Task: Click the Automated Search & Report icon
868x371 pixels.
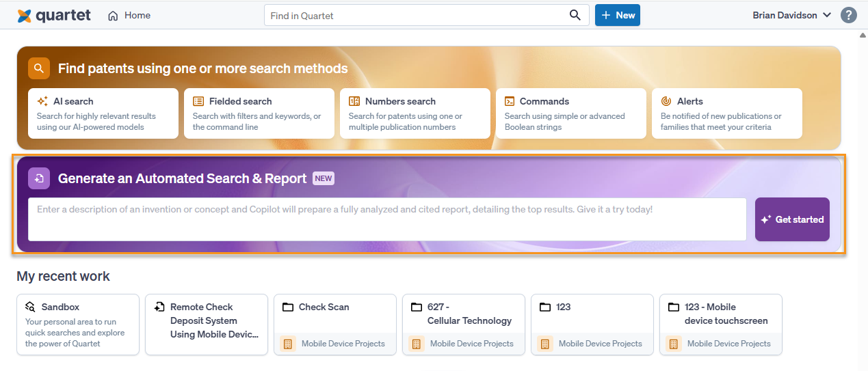Action: [x=39, y=178]
